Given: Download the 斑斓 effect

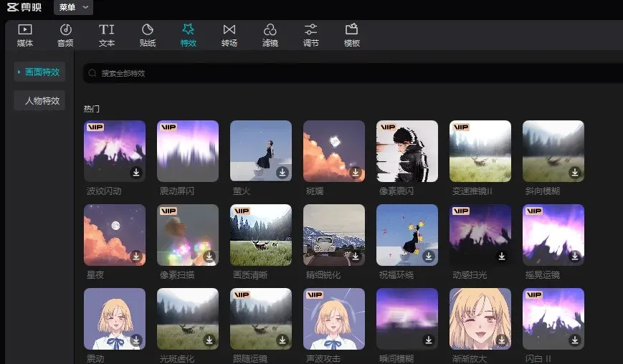Looking at the screenshot, I should pos(356,172).
